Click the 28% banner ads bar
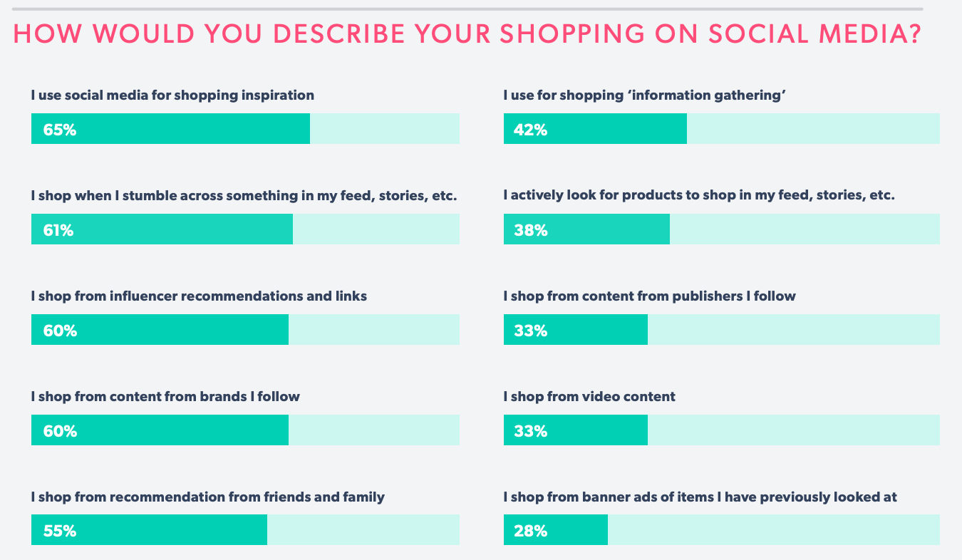The width and height of the screenshot is (962, 560). click(556, 531)
